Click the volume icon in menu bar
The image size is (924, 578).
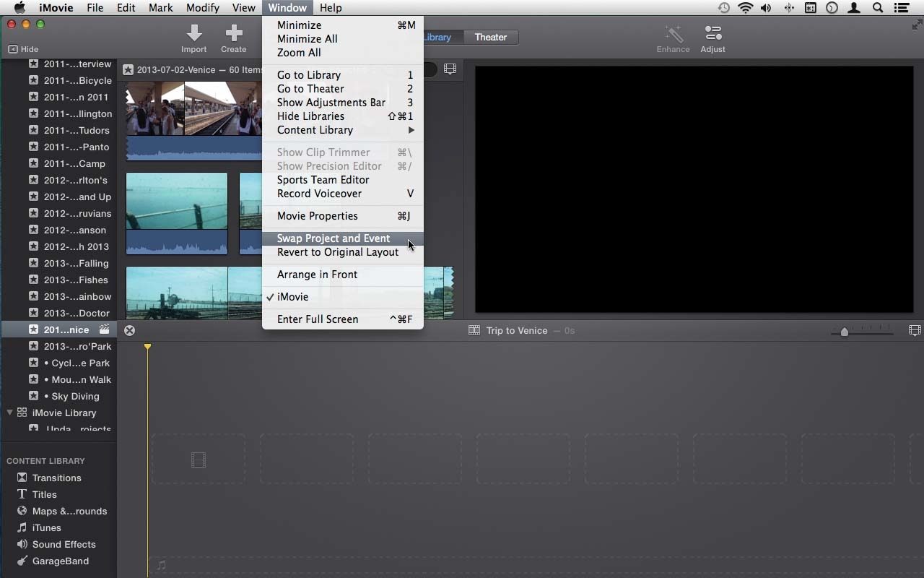tap(766, 8)
